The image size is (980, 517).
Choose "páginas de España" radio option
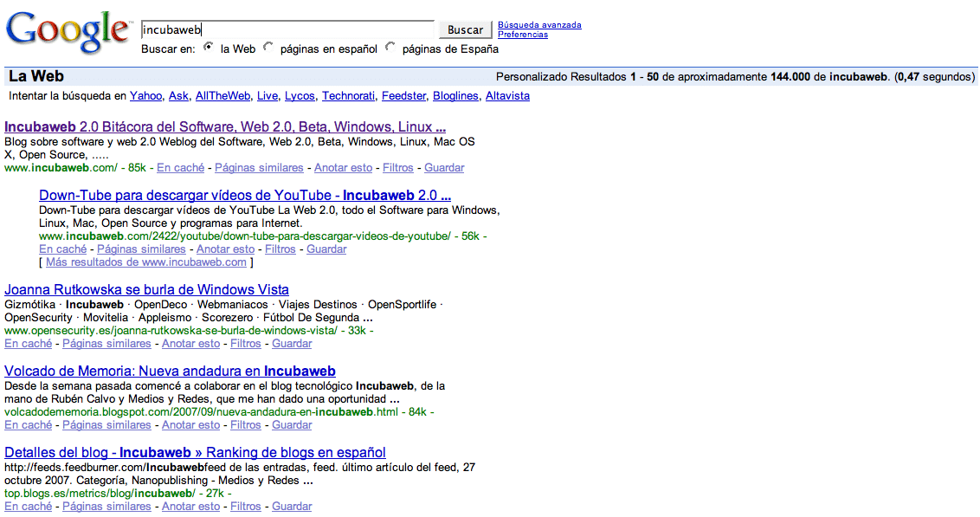click(x=390, y=48)
